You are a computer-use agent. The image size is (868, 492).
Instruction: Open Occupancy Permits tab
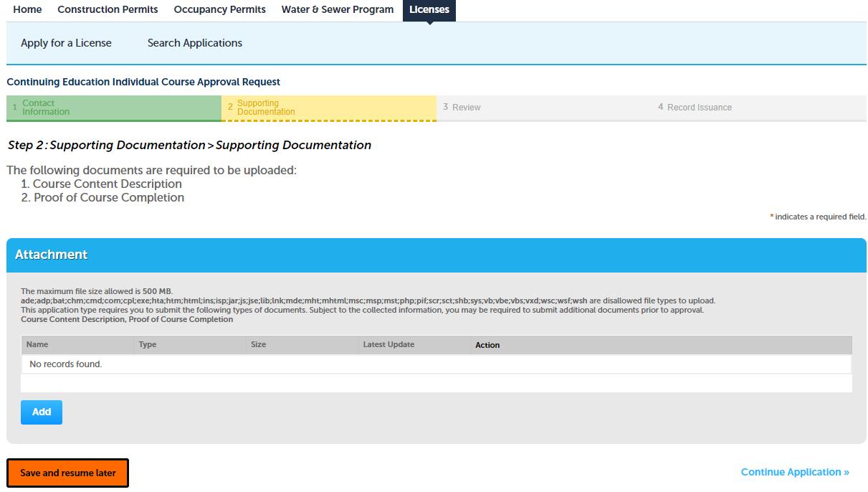[219, 9]
